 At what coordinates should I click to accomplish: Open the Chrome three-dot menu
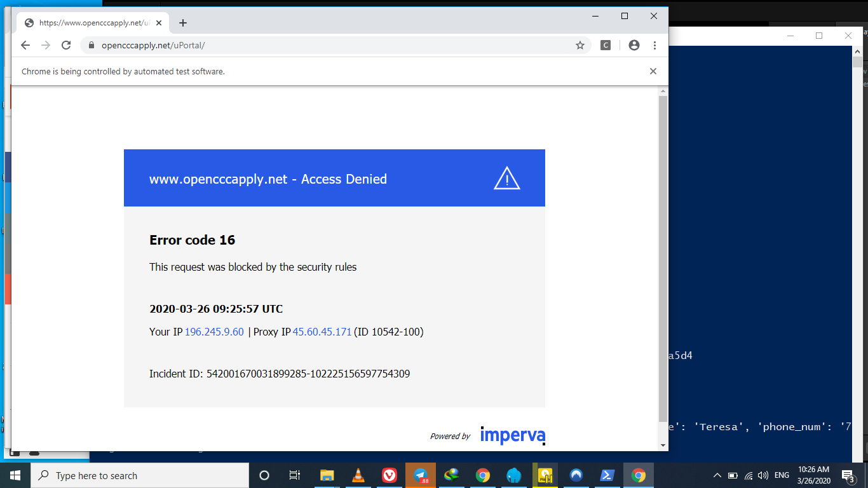point(654,45)
